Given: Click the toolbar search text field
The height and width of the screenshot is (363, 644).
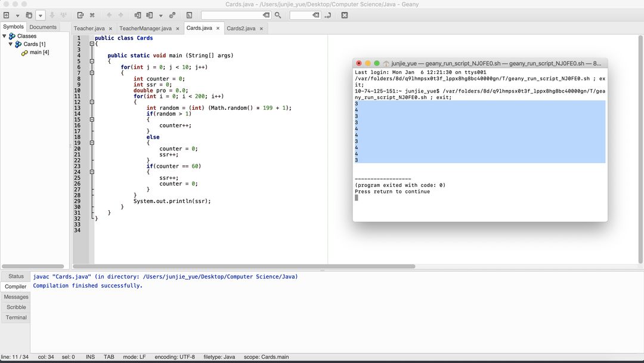Looking at the screenshot, I should point(231,15).
